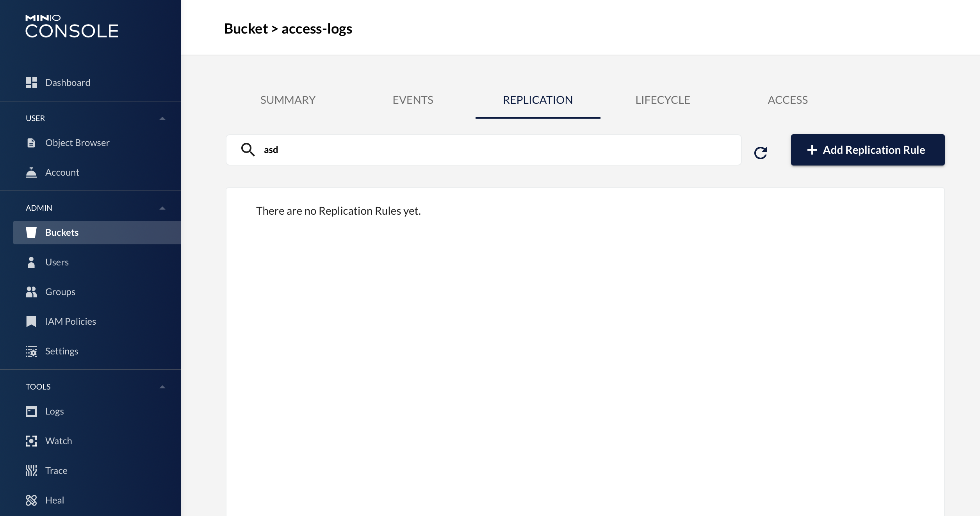Collapse the USER section arrow

pos(162,118)
